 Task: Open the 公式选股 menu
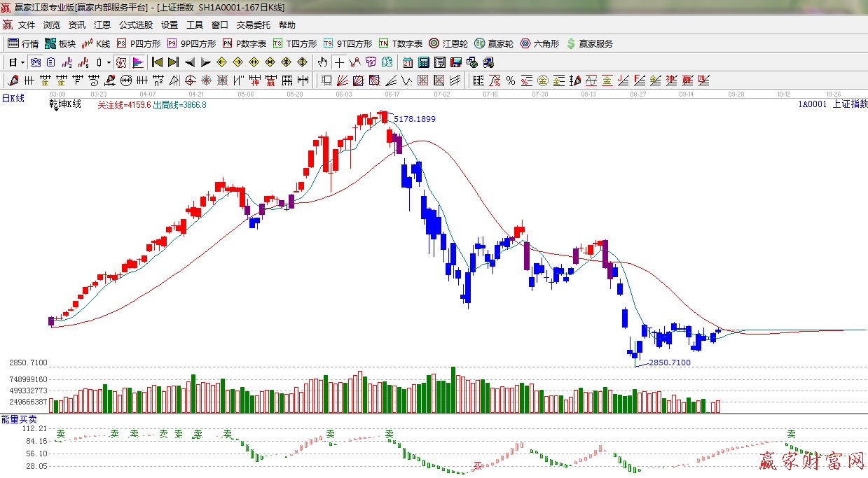(135, 25)
